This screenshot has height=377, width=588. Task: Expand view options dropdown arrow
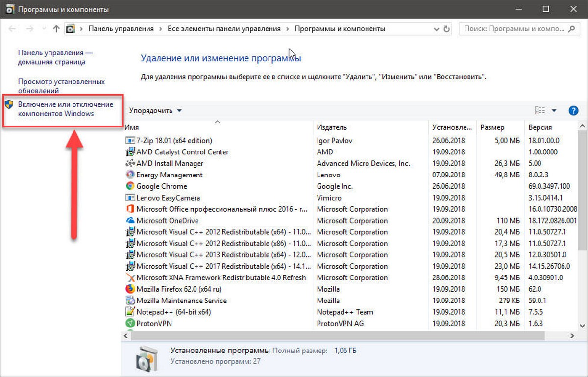coord(554,110)
